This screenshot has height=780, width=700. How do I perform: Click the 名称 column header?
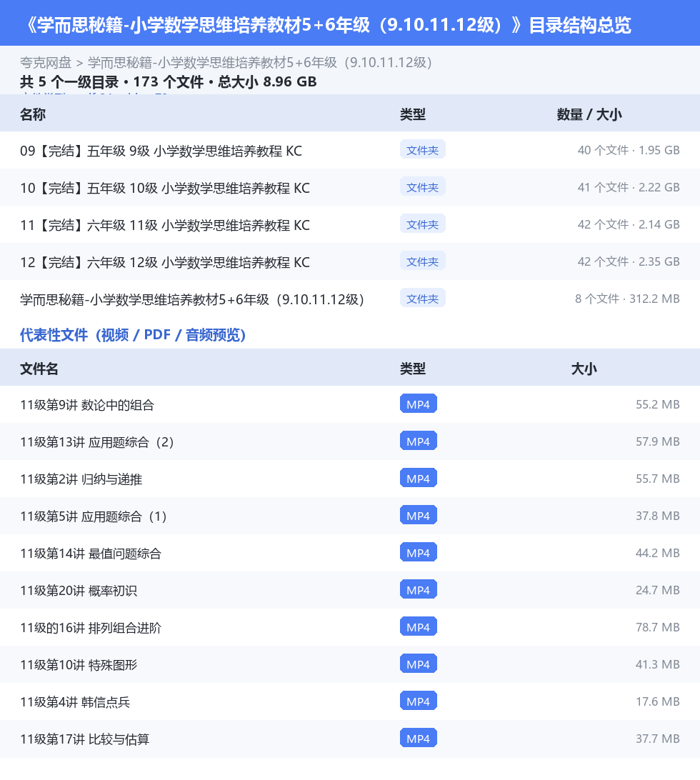tap(33, 114)
